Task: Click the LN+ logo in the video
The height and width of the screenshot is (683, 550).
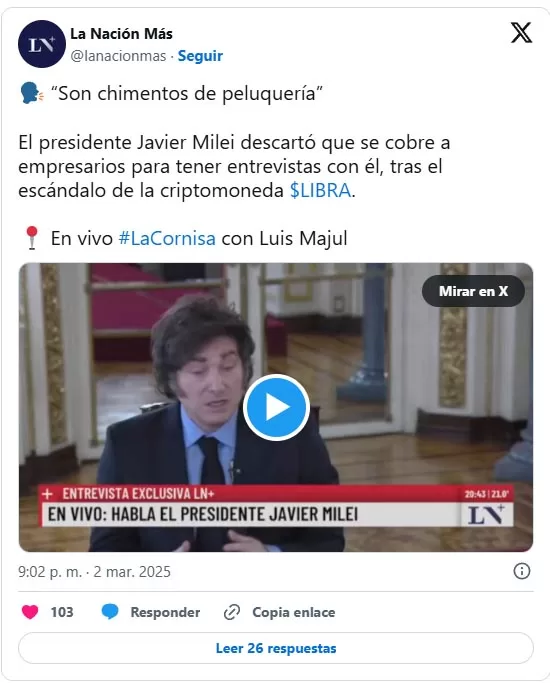Action: tap(486, 514)
